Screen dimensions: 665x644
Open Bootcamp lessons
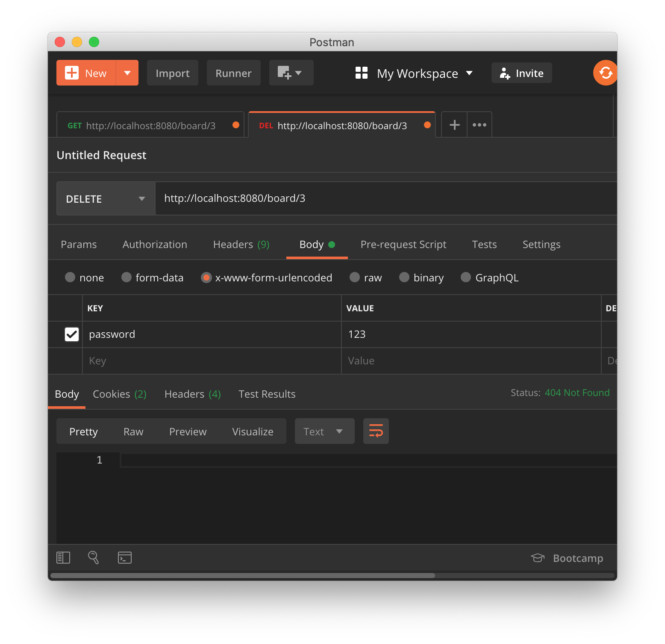(567, 558)
